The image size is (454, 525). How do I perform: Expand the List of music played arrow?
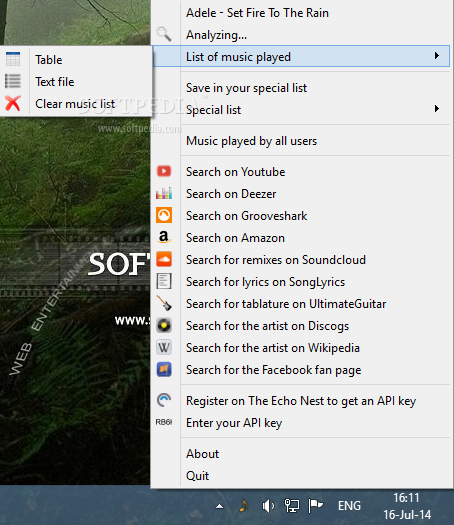(437, 56)
